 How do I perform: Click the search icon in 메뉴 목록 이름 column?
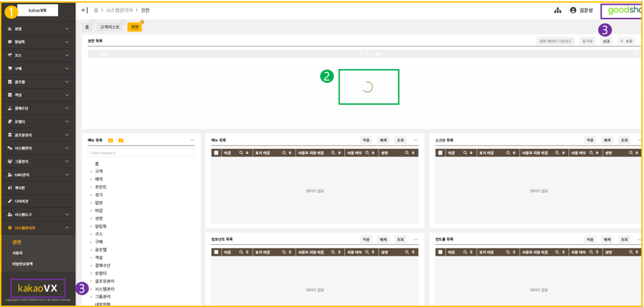(241, 153)
